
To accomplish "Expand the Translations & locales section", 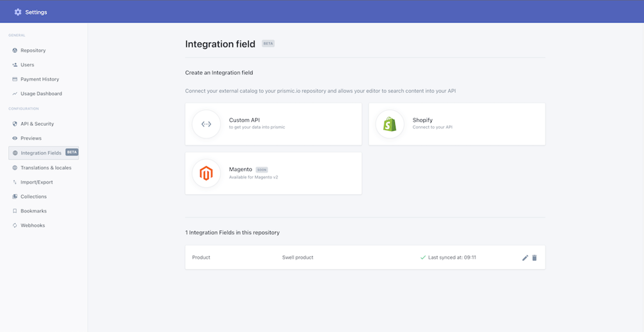I will point(46,167).
